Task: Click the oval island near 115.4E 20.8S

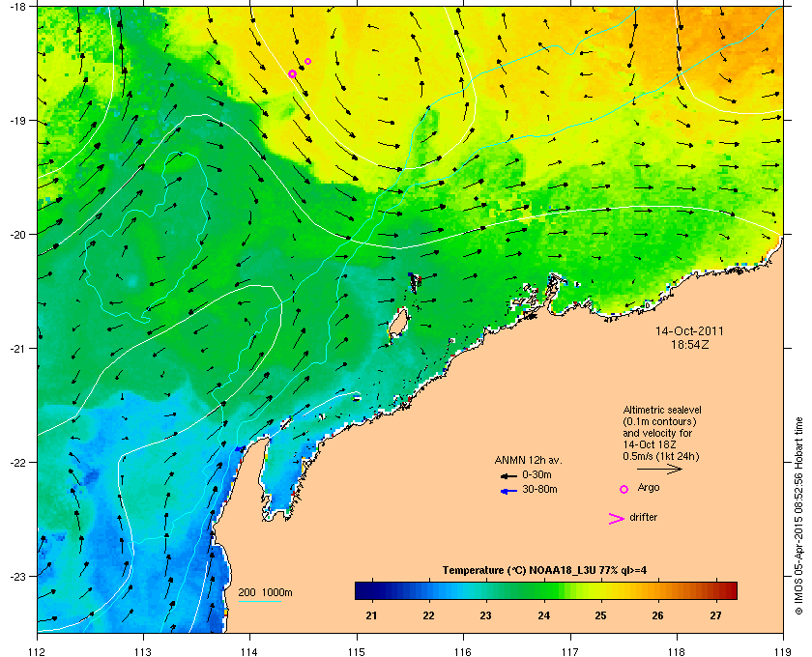Action: click(x=398, y=323)
